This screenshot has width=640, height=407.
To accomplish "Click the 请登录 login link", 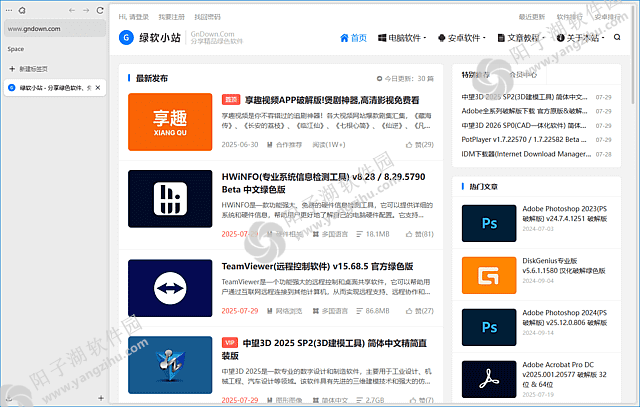I will pos(139,17).
